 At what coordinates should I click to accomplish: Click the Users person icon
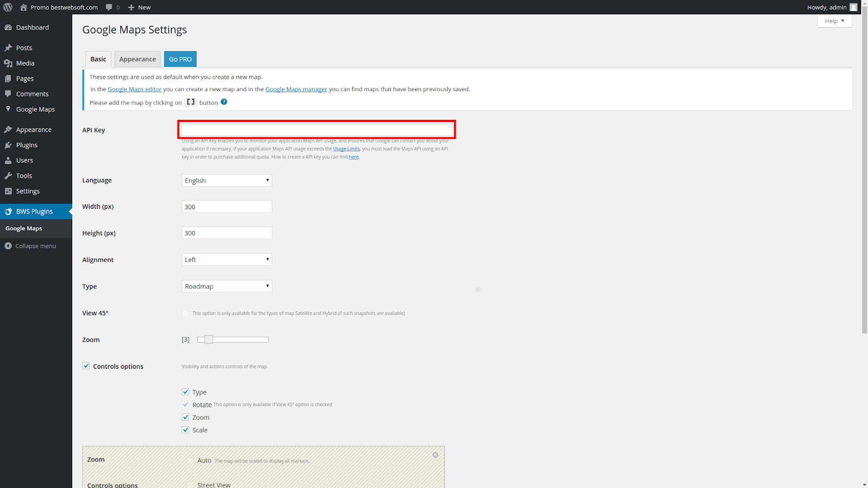click(x=8, y=160)
